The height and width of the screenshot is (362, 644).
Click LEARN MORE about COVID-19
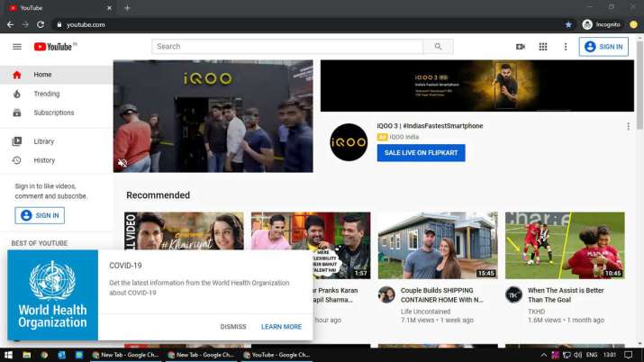281,327
